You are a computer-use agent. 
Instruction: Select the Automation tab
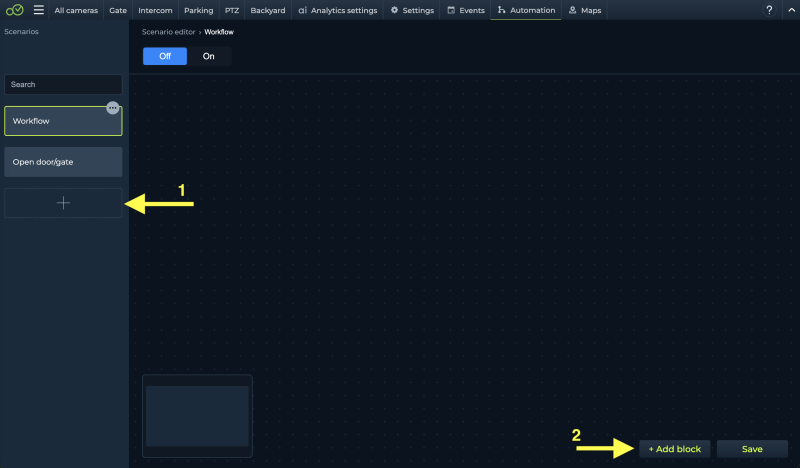pyautogui.click(x=526, y=10)
